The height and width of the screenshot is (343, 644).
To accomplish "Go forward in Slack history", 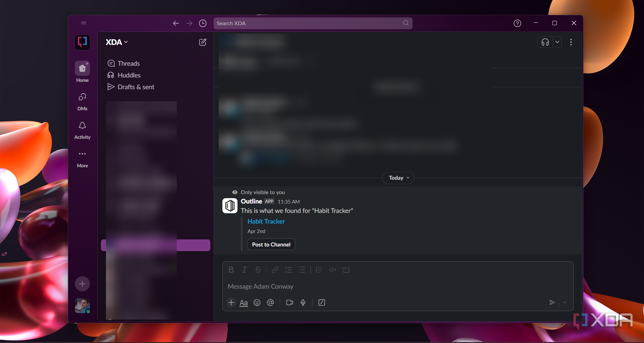I will pos(190,23).
